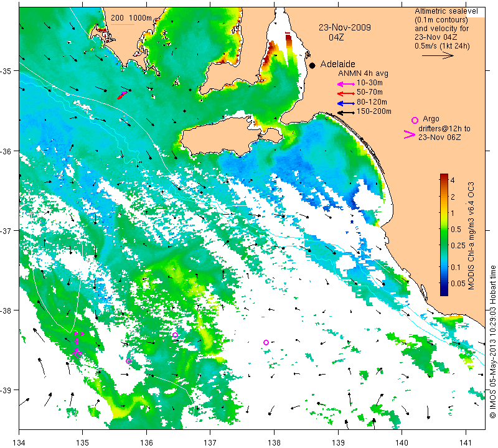Click the chlorophyll colorbar at the 4 level
The image size is (498, 448).
click(444, 180)
